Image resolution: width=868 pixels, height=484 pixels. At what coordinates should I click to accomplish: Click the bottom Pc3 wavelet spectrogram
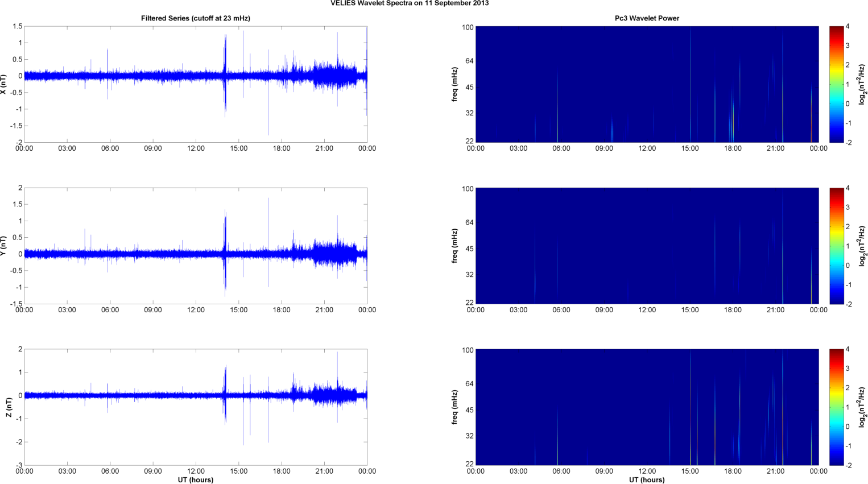pyautogui.click(x=647, y=407)
